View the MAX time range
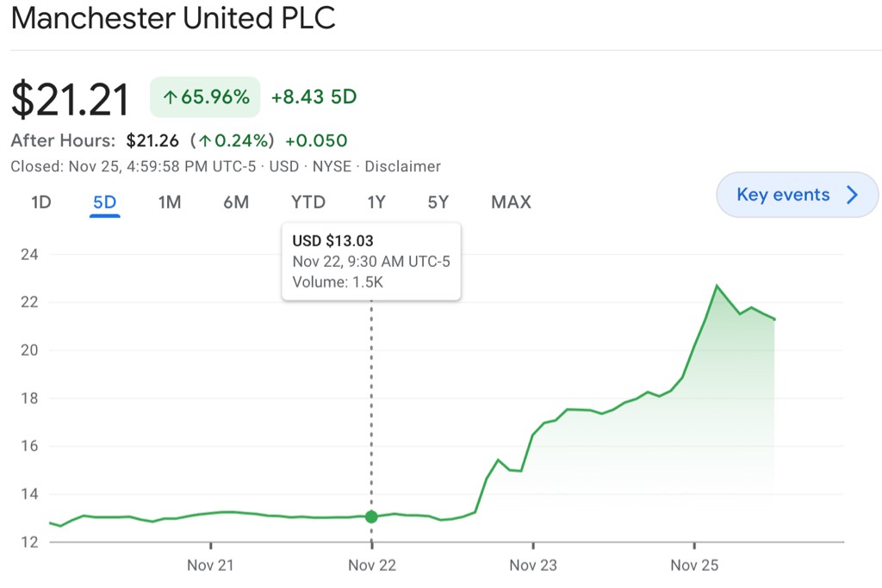The height and width of the screenshot is (588, 882). [511, 202]
